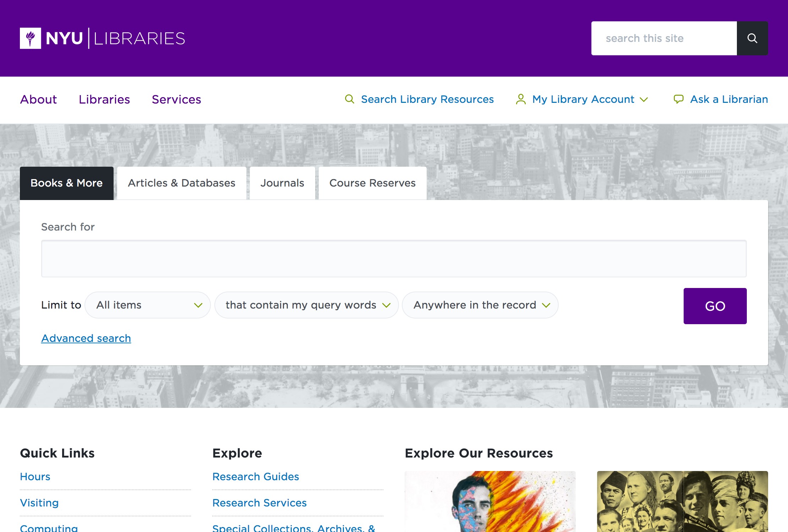
Task: Open the World Youth Festival faces thumbnail
Action: (683, 501)
